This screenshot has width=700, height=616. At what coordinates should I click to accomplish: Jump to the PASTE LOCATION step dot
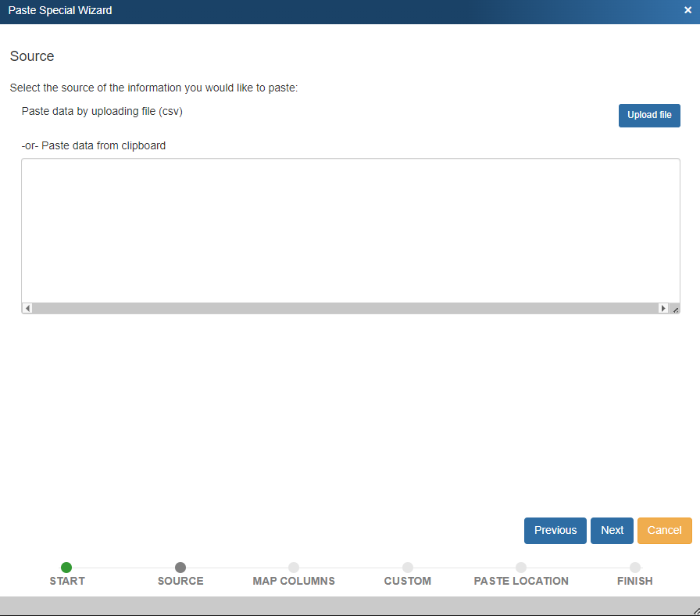pyautogui.click(x=521, y=568)
